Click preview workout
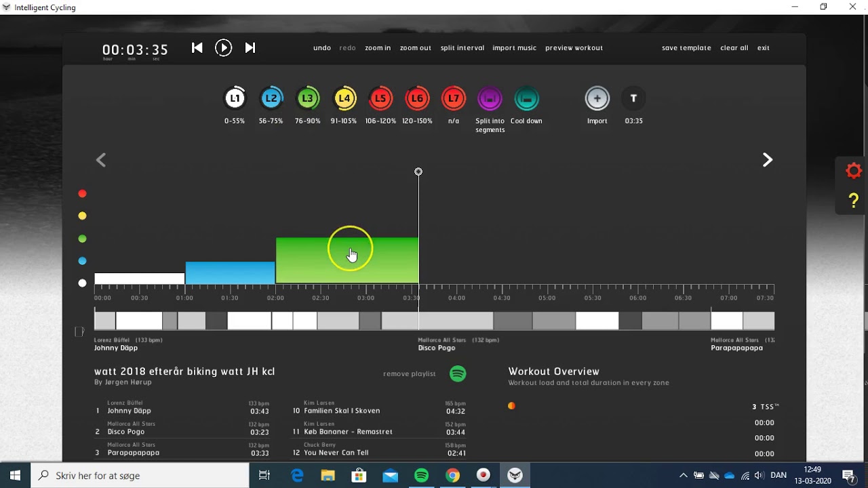 pyautogui.click(x=574, y=48)
